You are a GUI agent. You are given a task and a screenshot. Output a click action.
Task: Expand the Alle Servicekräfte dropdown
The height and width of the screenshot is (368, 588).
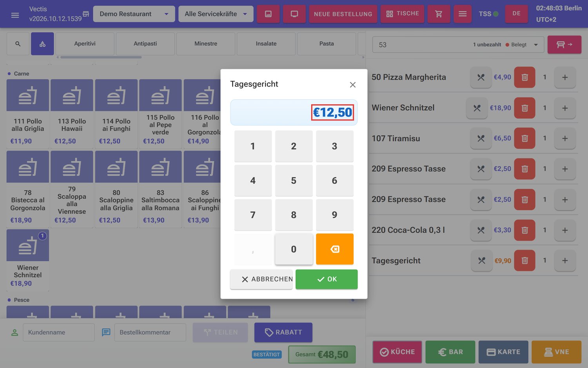(216, 14)
